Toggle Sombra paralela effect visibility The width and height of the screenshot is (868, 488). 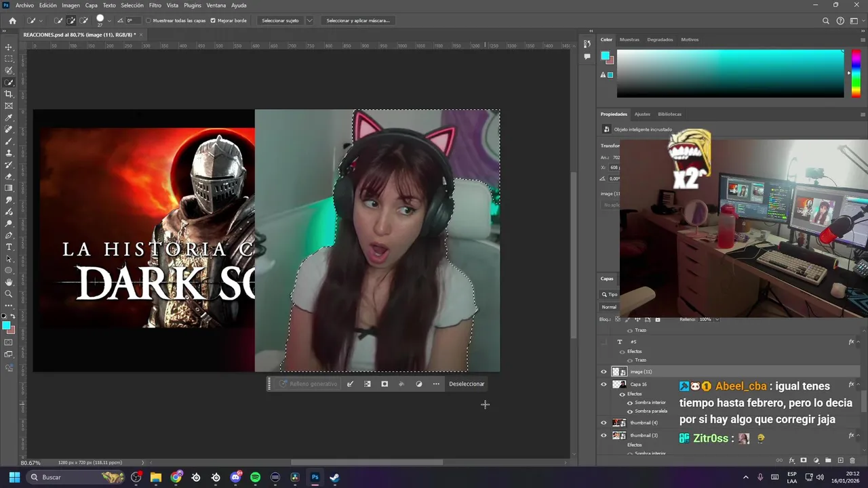629,411
